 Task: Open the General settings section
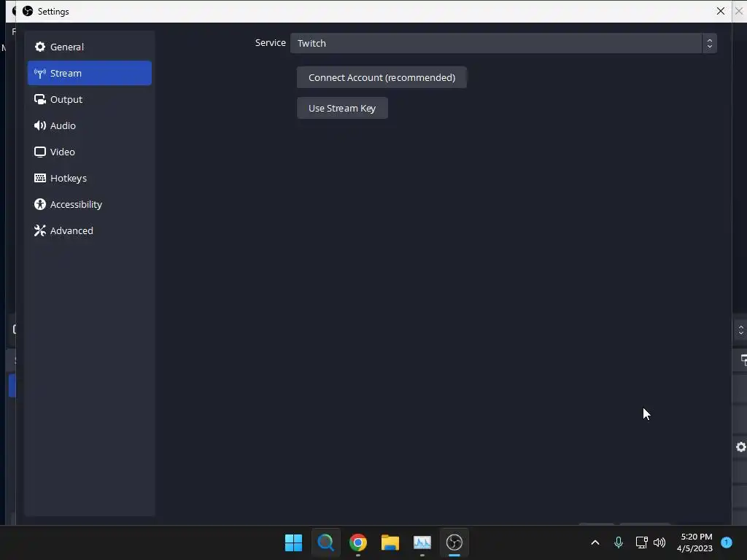(90, 47)
